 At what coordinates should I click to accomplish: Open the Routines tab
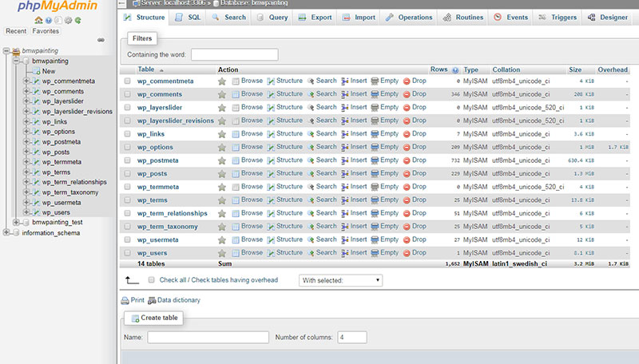tap(463, 18)
